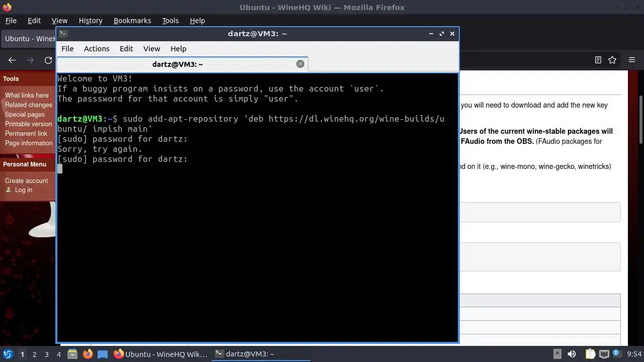
Task: Click the Firefox page vertical scrollbar
Action: click(x=641, y=121)
